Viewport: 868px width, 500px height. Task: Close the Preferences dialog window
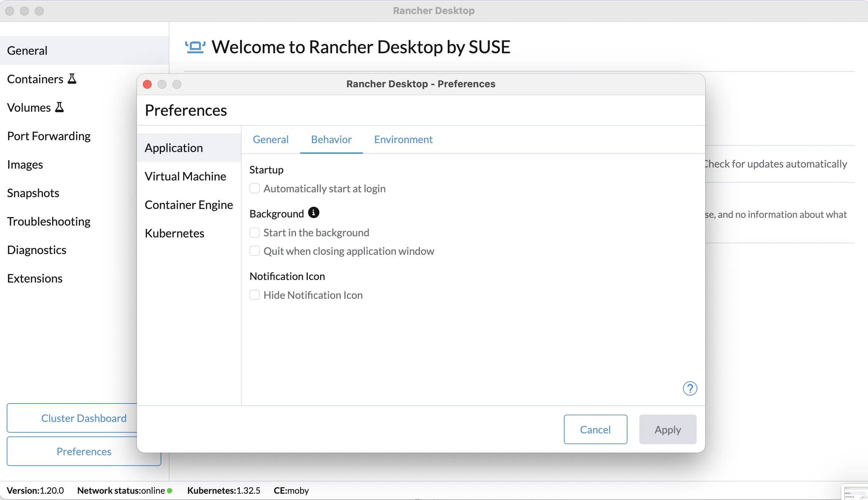point(147,84)
